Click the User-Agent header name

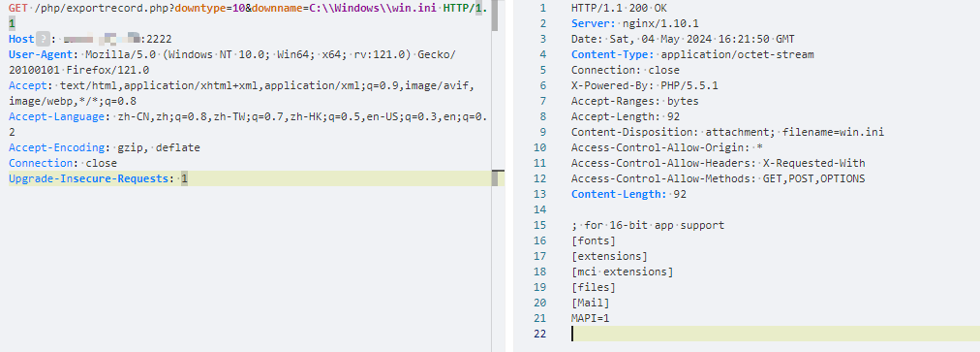tap(42, 54)
